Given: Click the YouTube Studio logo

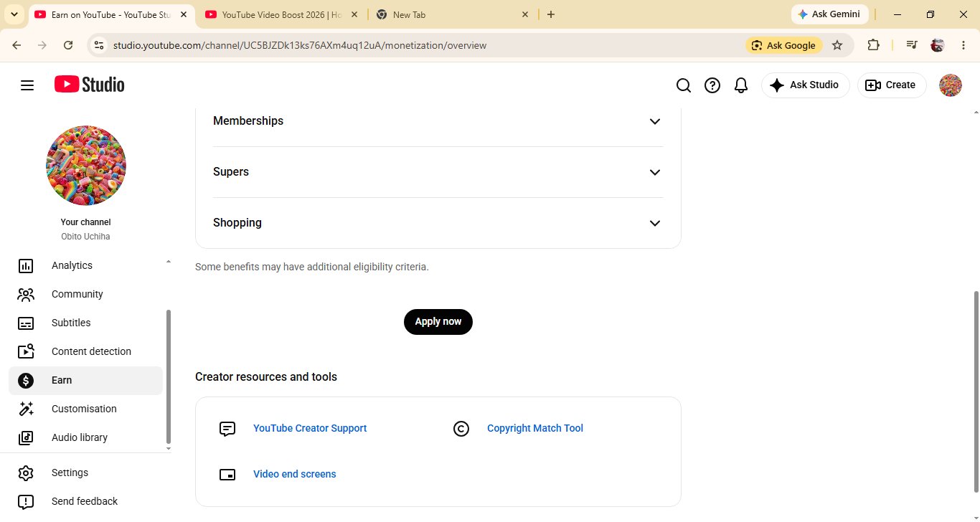Looking at the screenshot, I should [90, 85].
